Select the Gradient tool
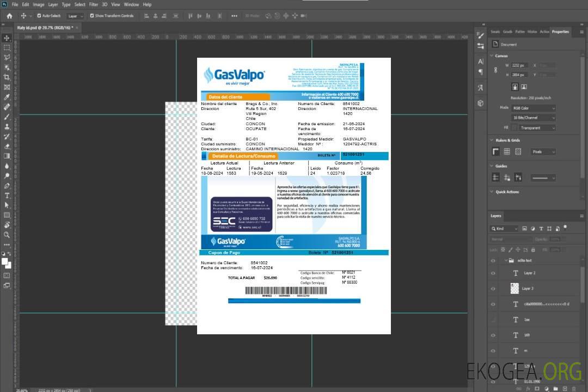This screenshot has height=392, width=588. [7, 156]
